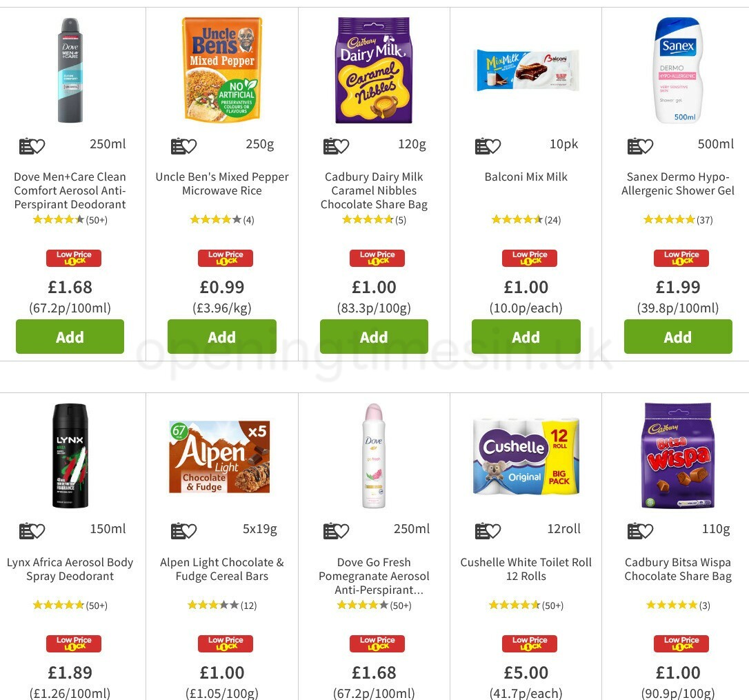
Task: Click the star rating under Alpen Light bars
Action: tap(222, 605)
